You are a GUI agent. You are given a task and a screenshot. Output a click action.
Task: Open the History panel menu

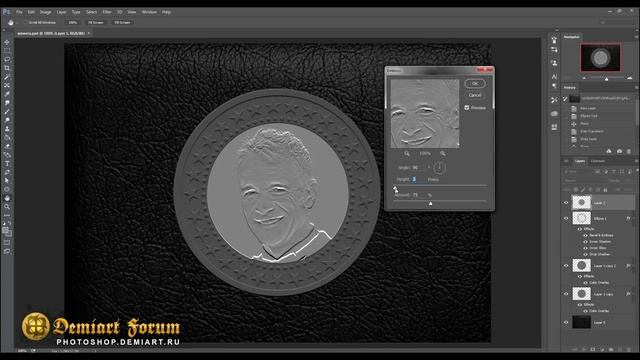636,87
